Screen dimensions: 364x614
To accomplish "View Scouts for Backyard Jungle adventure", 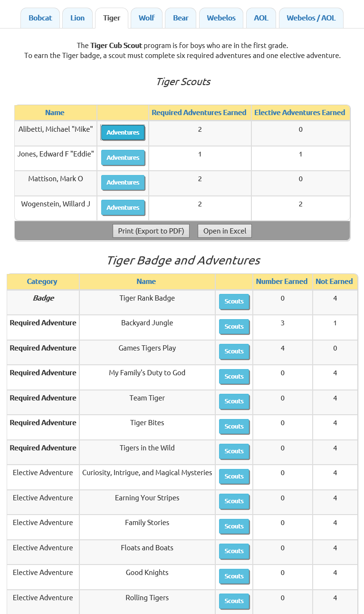I will click(234, 327).
